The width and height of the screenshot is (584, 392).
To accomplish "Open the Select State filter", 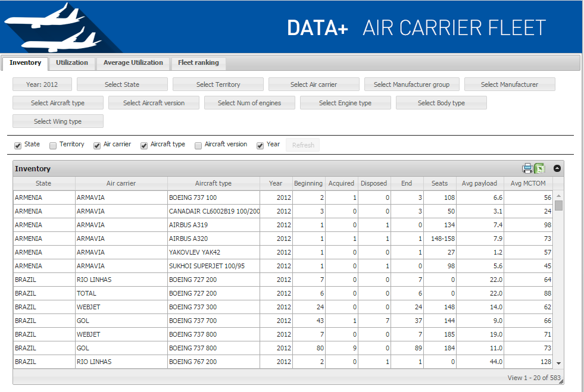I will (x=122, y=84).
